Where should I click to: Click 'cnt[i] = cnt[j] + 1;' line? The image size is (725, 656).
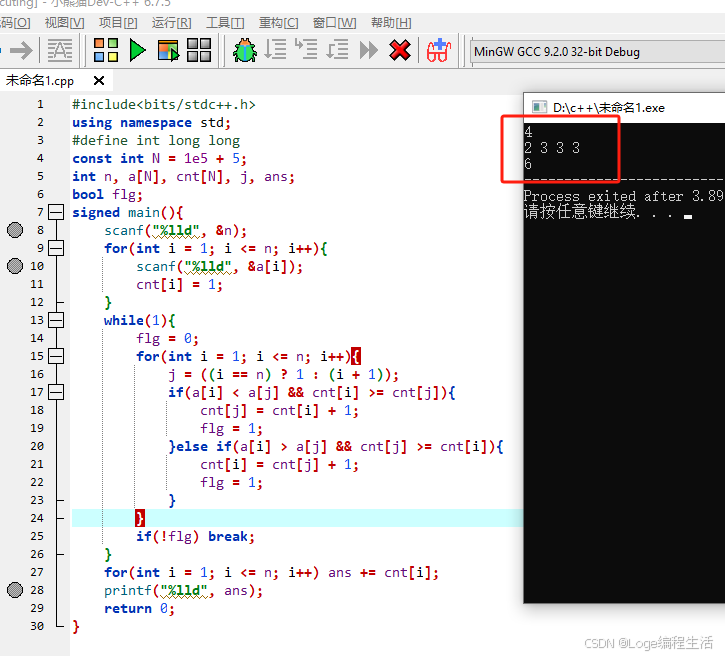tap(279, 465)
